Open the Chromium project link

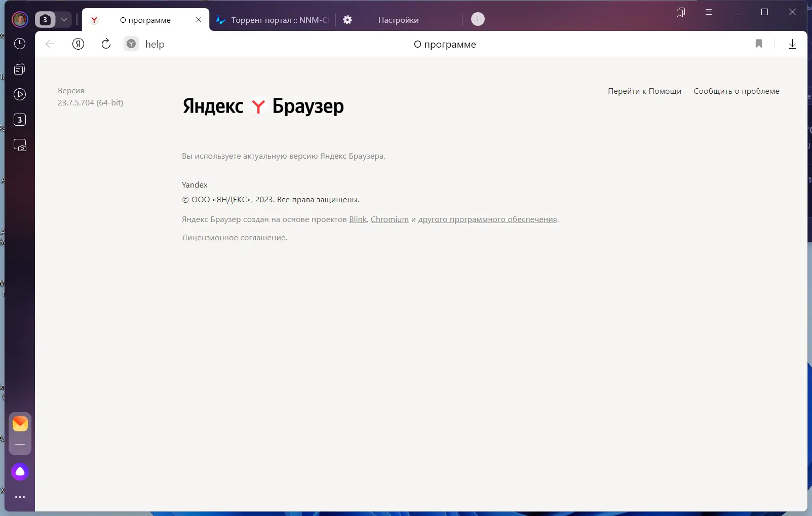tap(390, 219)
